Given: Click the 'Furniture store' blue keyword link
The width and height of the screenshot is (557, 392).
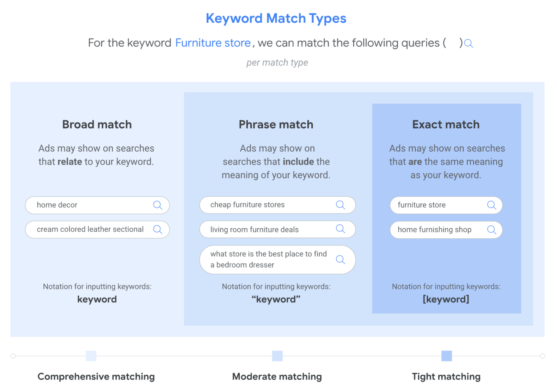Looking at the screenshot, I should click(213, 43).
